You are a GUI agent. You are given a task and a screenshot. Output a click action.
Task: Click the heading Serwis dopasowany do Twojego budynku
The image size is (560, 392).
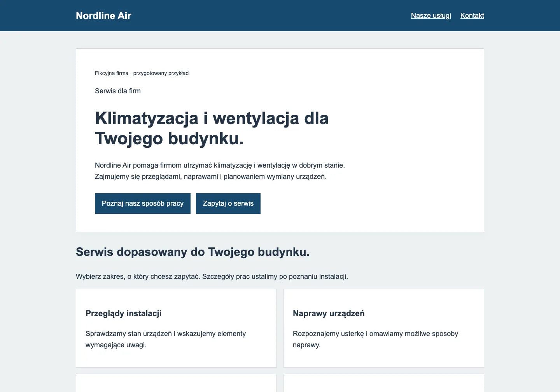coord(192,252)
